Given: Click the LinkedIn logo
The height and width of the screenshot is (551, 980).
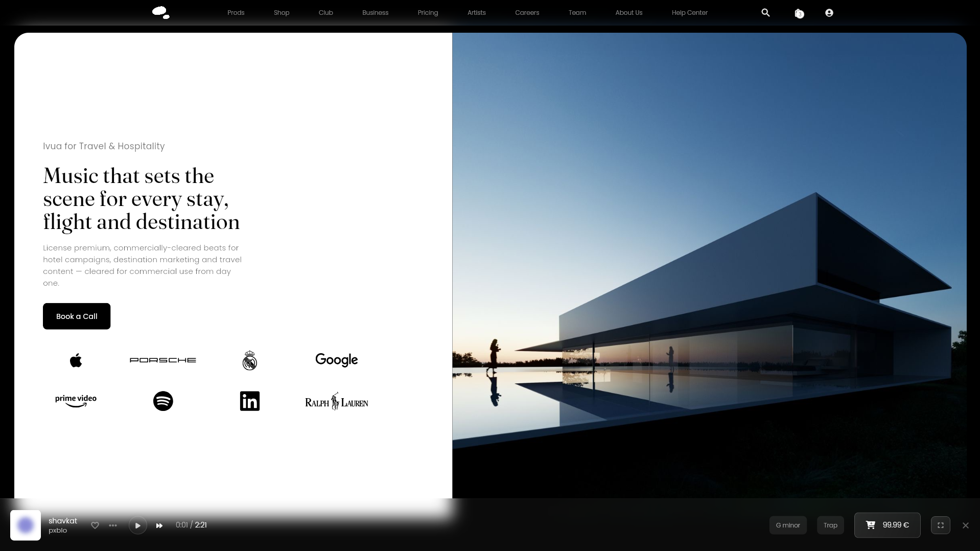Looking at the screenshot, I should point(250,401).
